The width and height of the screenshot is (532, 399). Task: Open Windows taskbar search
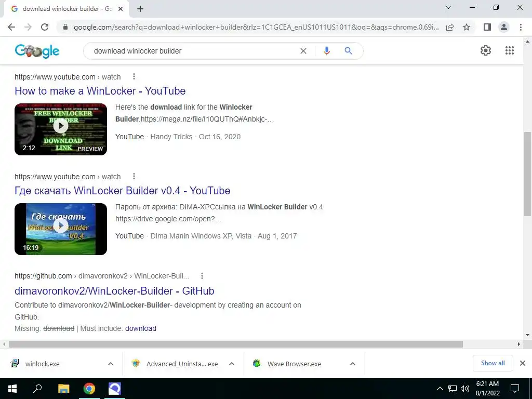(x=37, y=389)
